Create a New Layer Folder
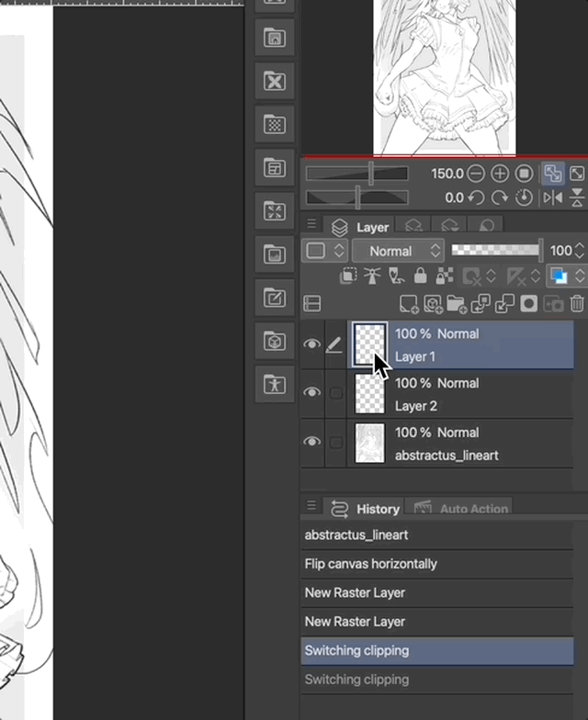 coord(457,304)
